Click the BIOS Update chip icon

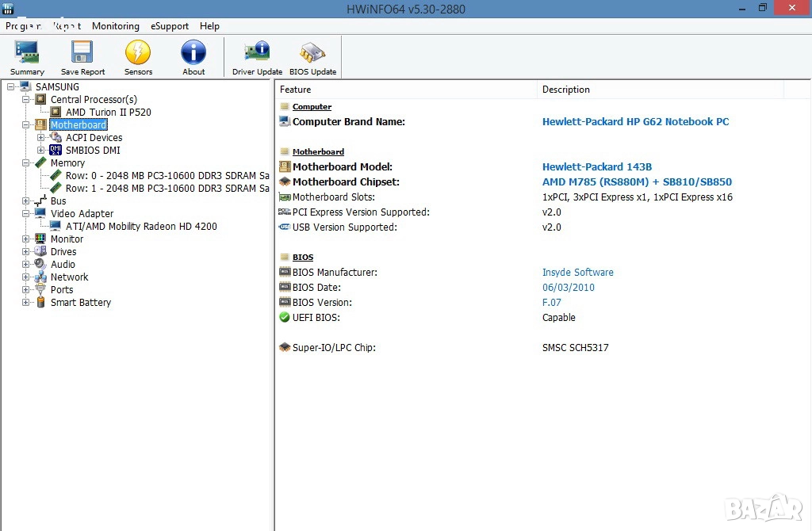tap(312, 53)
